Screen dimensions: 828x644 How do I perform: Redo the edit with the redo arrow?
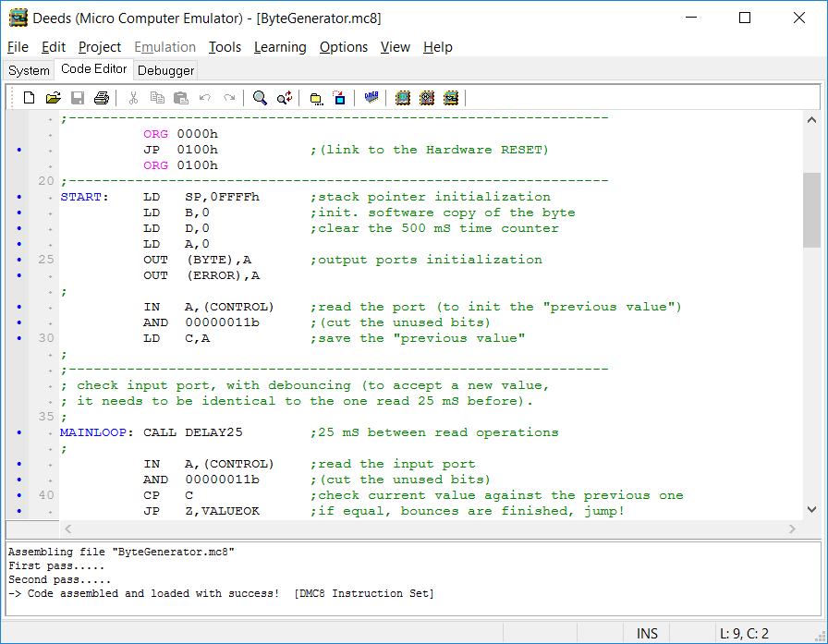(229, 98)
